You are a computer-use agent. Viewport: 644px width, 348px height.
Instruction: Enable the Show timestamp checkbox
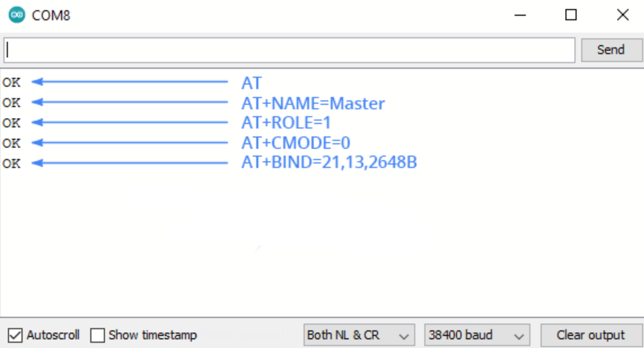pyautogui.click(x=97, y=335)
